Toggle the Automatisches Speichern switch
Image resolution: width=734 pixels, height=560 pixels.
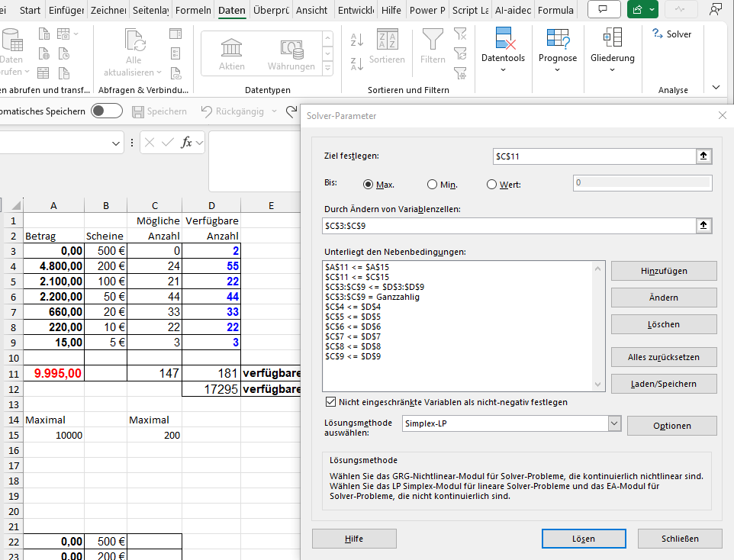pos(107,111)
